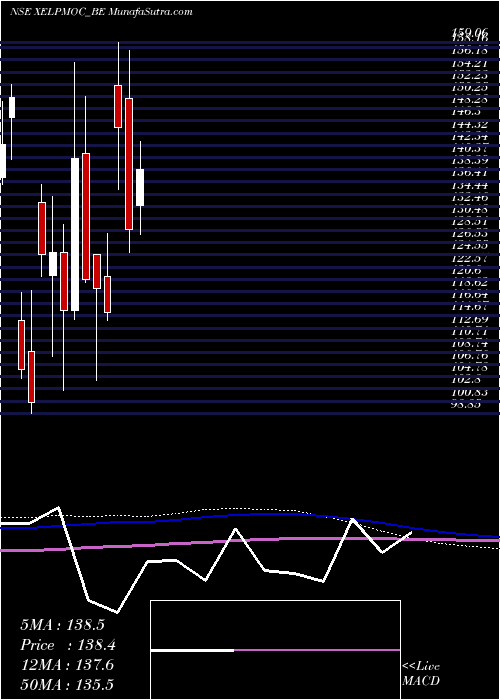Viewport: 500px width, 700px height.
Task: Click the 144.32 price axis label
Action: pos(469,125)
